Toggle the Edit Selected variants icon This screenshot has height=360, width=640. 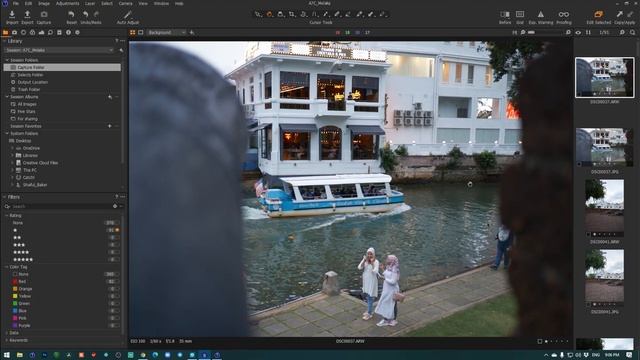(598, 14)
